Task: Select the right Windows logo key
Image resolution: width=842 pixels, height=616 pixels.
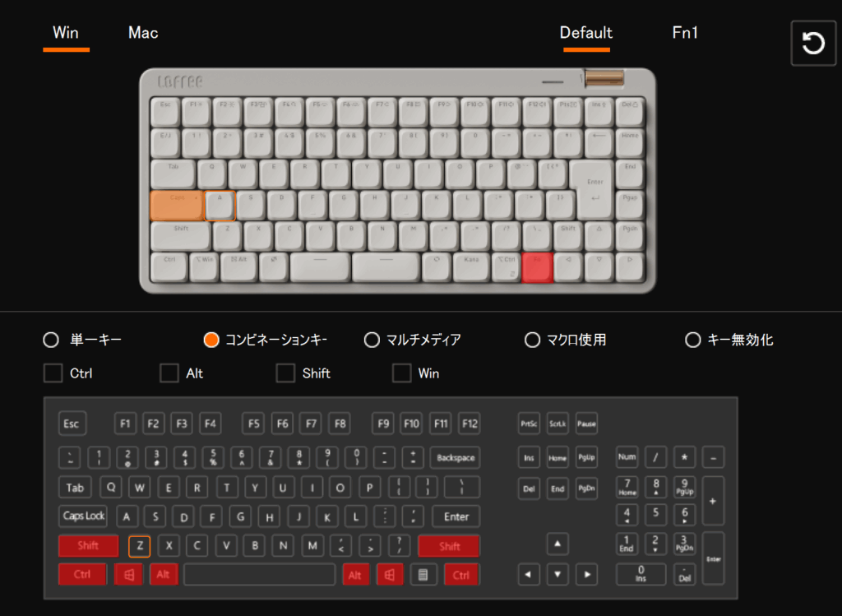Action: pyautogui.click(x=390, y=575)
